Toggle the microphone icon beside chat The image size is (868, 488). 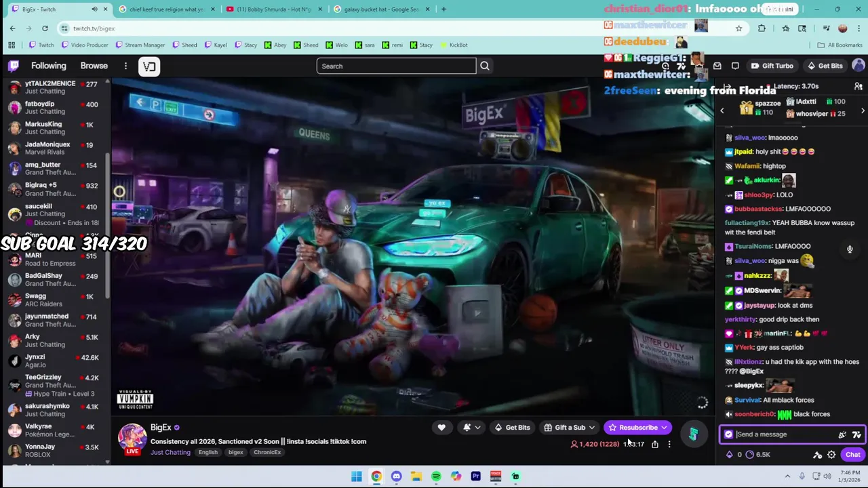click(x=850, y=249)
